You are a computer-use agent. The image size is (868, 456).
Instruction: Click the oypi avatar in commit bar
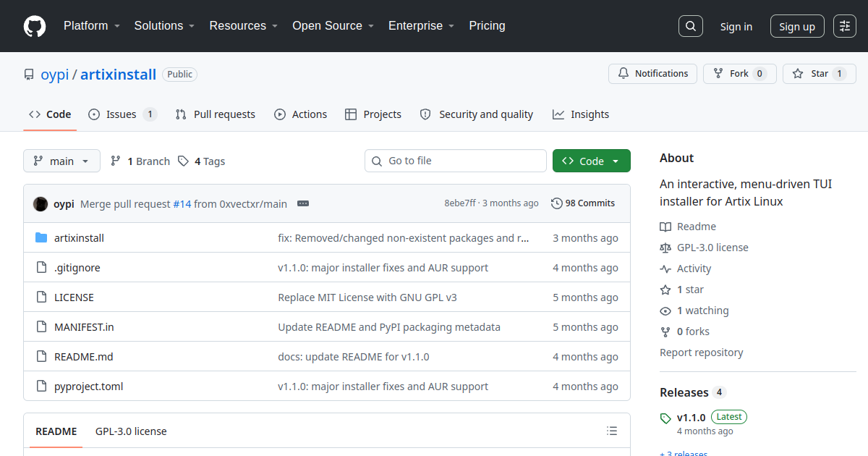41,203
